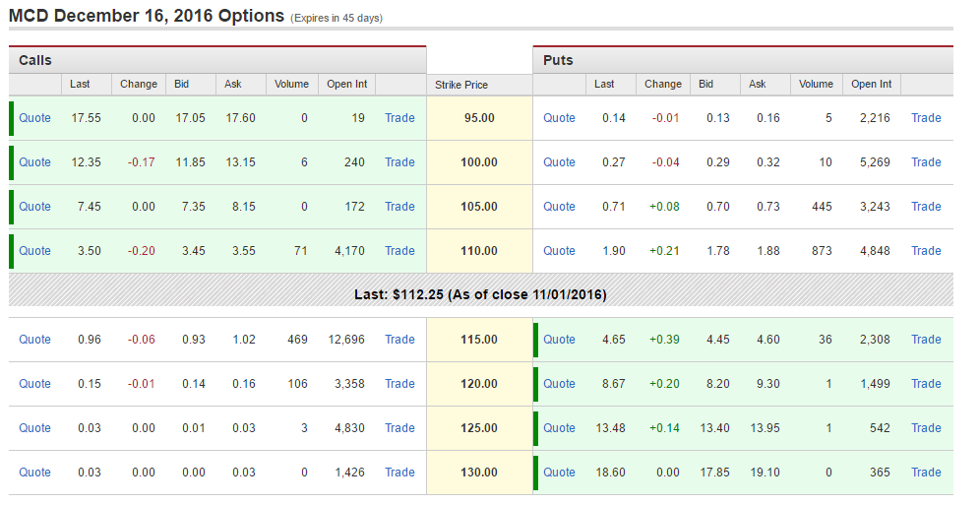Screen dimensions: 980x505
Task: Click the calls Open Int column header
Action: pyautogui.click(x=347, y=85)
